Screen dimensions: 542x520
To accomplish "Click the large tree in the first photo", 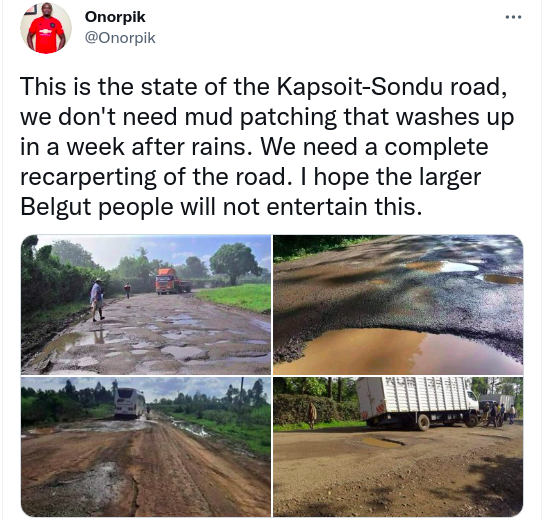I will click(235, 262).
